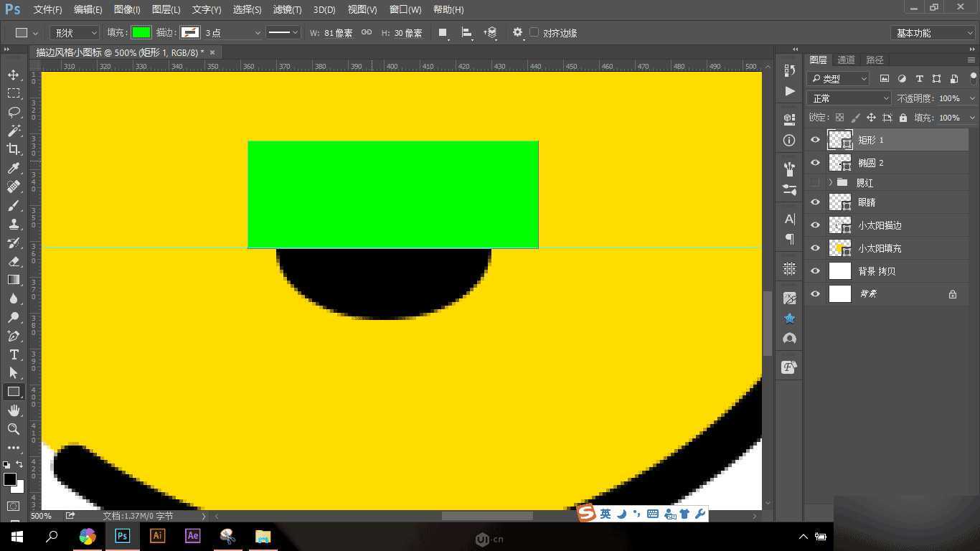
Task: Open the blend mode dropdown showing 正常
Action: [849, 98]
